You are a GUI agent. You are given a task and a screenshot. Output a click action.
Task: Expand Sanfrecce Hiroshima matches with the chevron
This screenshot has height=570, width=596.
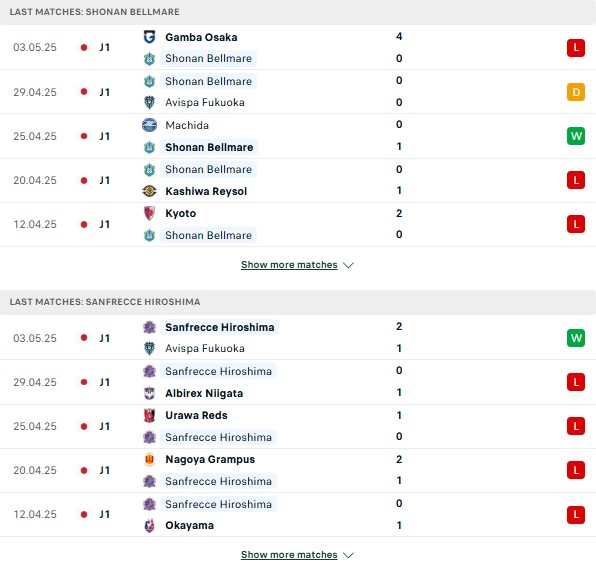tap(348, 555)
